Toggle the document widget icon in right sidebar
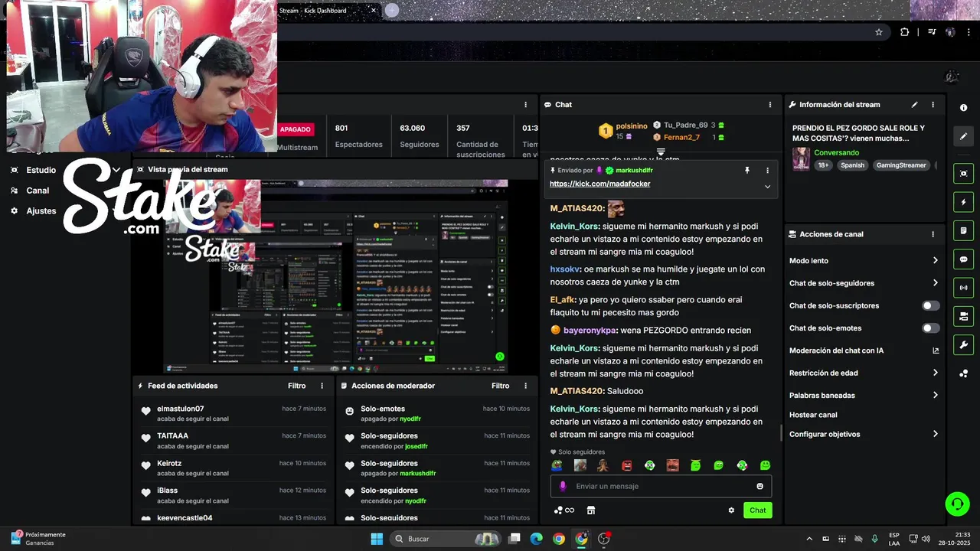Viewport: 980px width, 551px height. click(x=963, y=230)
